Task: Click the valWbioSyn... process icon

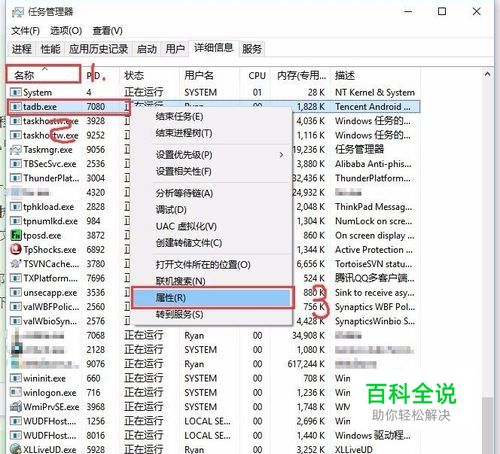Action: click(x=15, y=321)
